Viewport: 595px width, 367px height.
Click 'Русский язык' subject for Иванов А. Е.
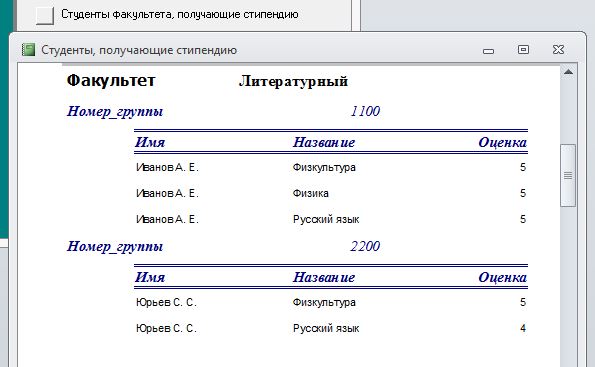click(x=326, y=219)
